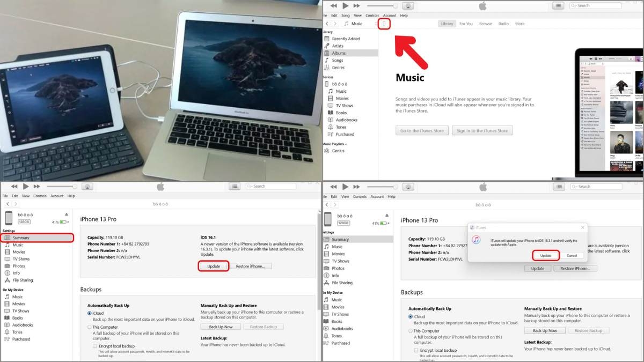Open the Help menu in bottom-right window
The height and width of the screenshot is (362, 644).
tap(392, 197)
